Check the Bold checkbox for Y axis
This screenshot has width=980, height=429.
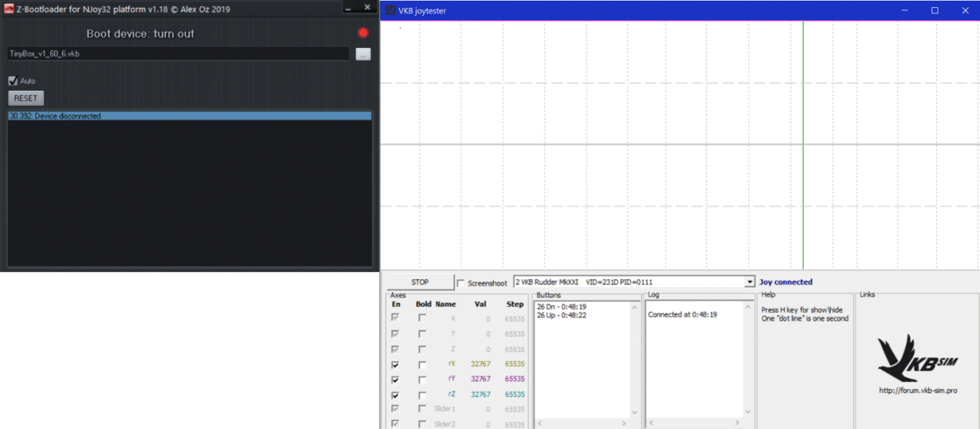point(422,334)
